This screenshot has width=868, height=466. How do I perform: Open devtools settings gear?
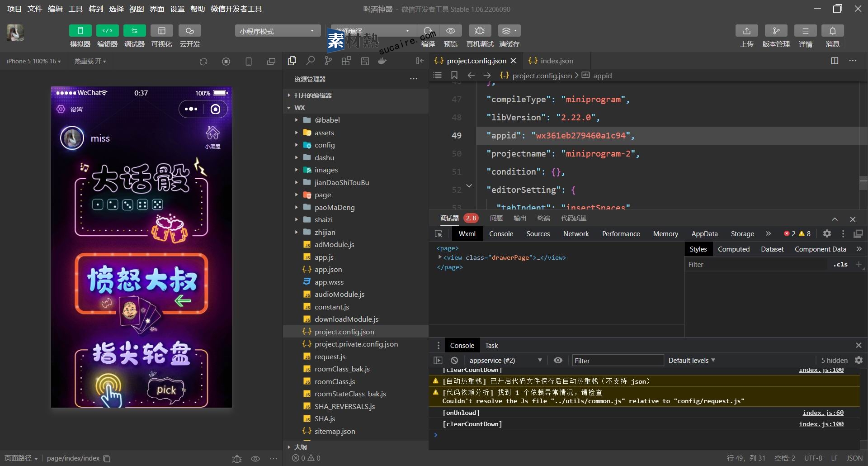point(827,233)
